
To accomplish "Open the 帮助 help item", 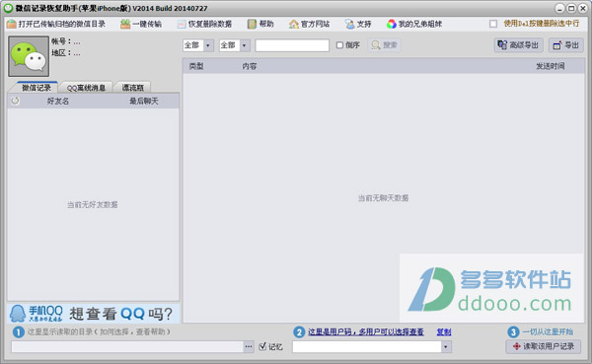I will 260,24.
